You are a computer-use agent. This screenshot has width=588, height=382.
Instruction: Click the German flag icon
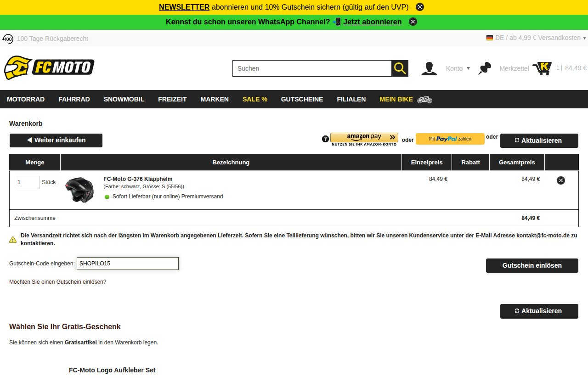pos(490,38)
